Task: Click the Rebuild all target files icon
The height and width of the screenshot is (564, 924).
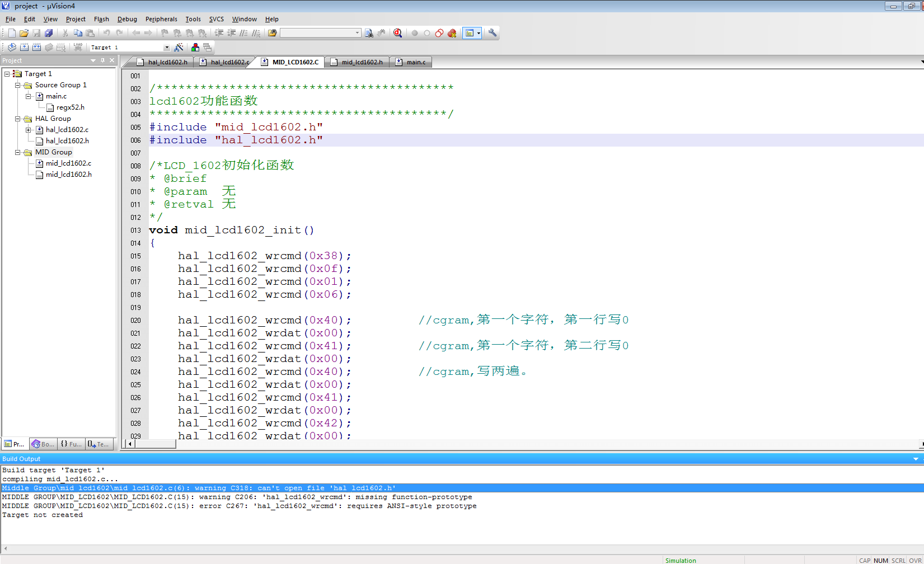Action: [x=36, y=48]
